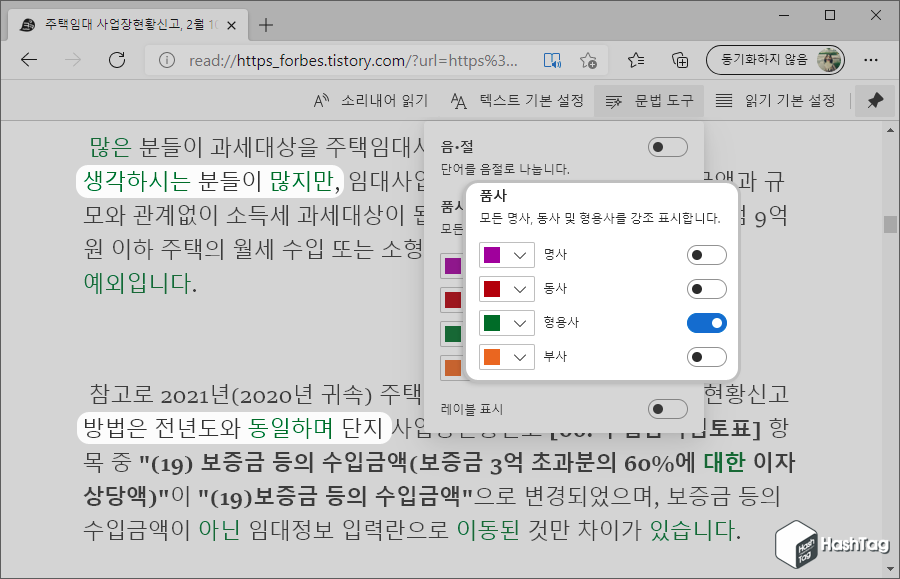Click inside the address bar
The height and width of the screenshot is (579, 900).
point(330,60)
